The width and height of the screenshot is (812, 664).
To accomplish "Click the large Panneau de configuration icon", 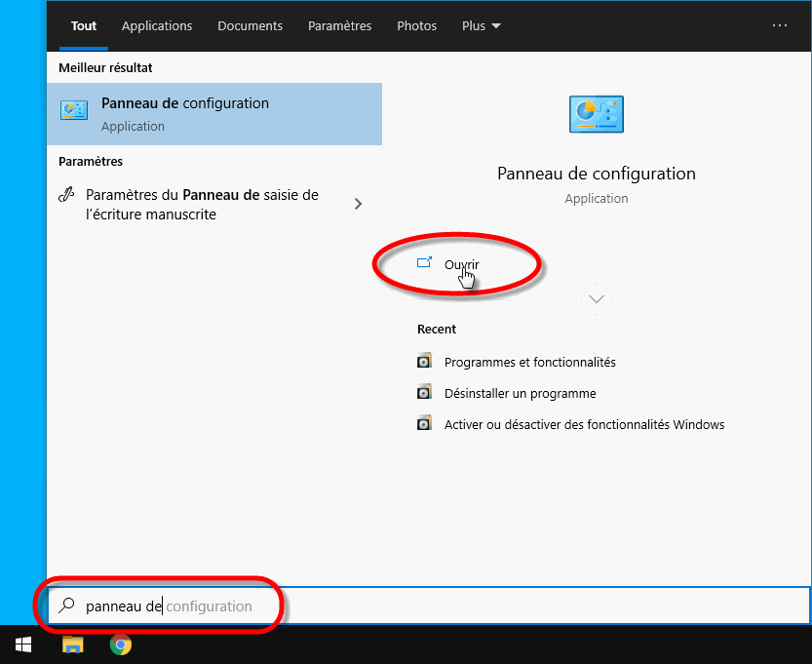I will pos(596,114).
